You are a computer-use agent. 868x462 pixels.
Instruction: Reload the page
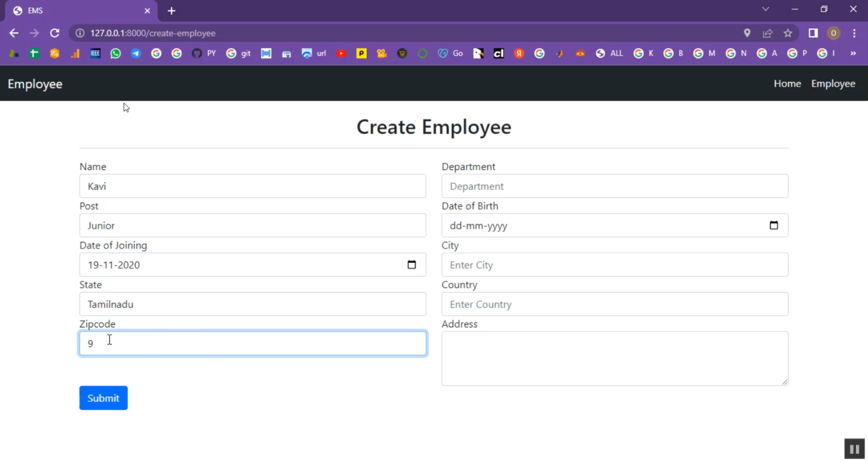(54, 34)
